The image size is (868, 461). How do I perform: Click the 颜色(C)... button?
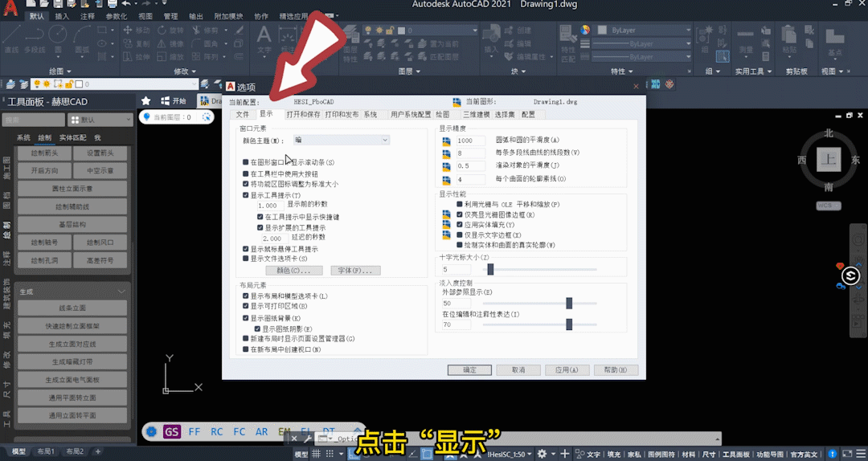(x=293, y=271)
